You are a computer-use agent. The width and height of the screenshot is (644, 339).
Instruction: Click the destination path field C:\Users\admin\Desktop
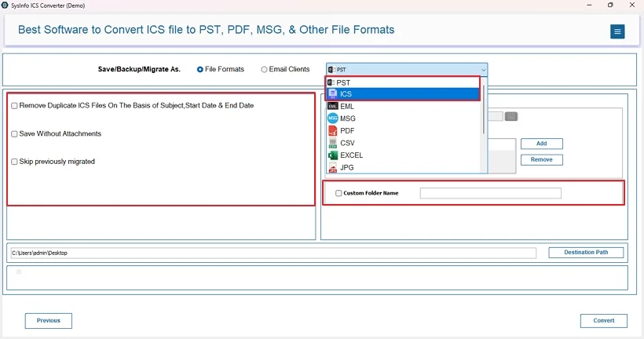[x=273, y=253]
